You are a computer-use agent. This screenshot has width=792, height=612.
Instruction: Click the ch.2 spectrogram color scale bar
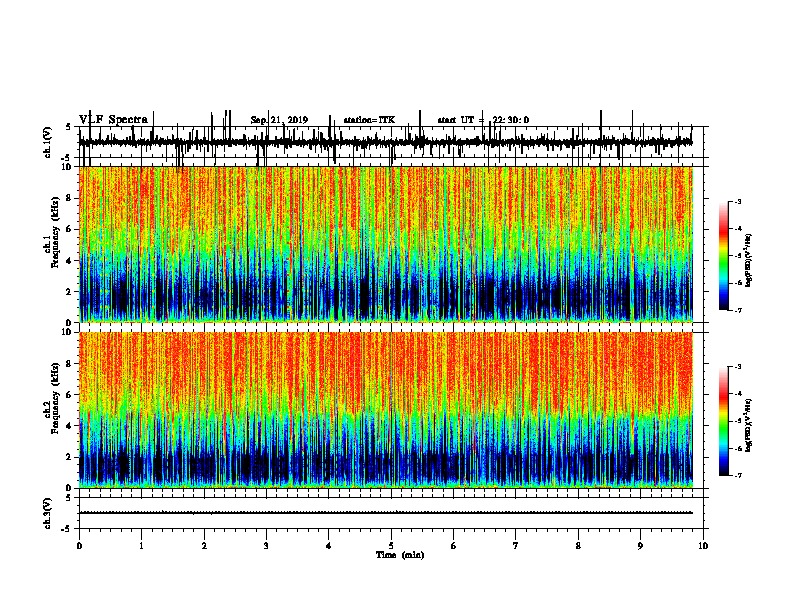[724, 421]
